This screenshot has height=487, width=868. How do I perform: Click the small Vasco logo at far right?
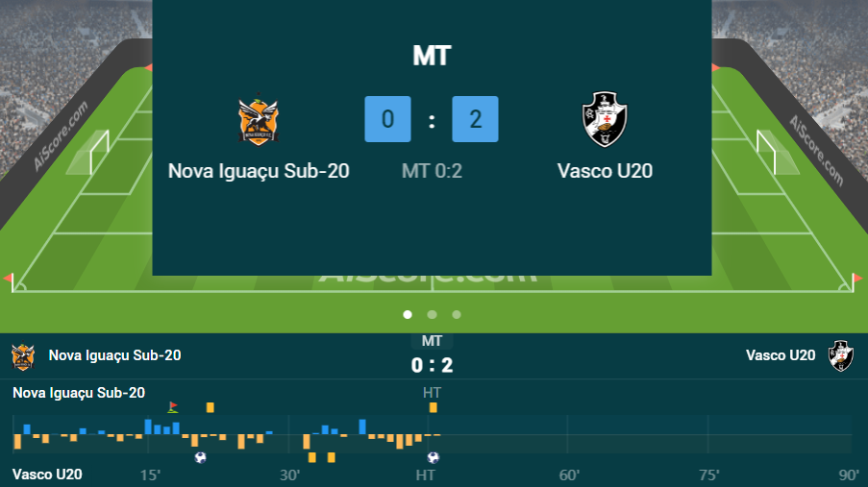pos(841,355)
